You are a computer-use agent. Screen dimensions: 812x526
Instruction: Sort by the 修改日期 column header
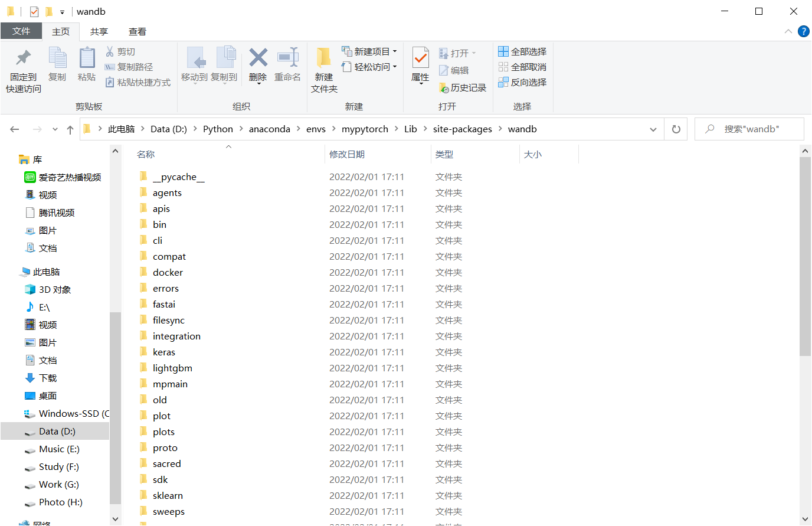(347, 155)
